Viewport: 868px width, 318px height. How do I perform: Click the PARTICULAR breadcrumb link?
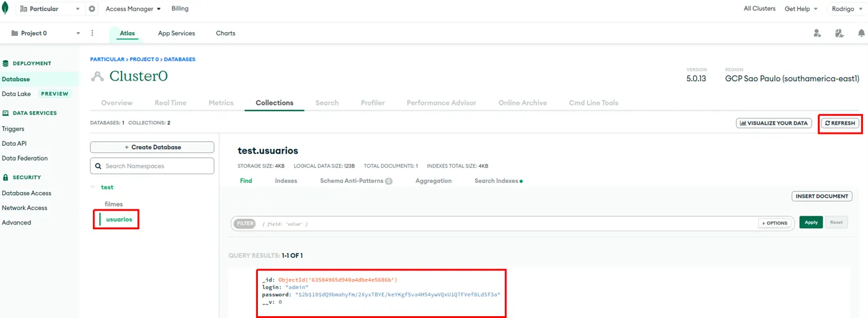(x=107, y=60)
